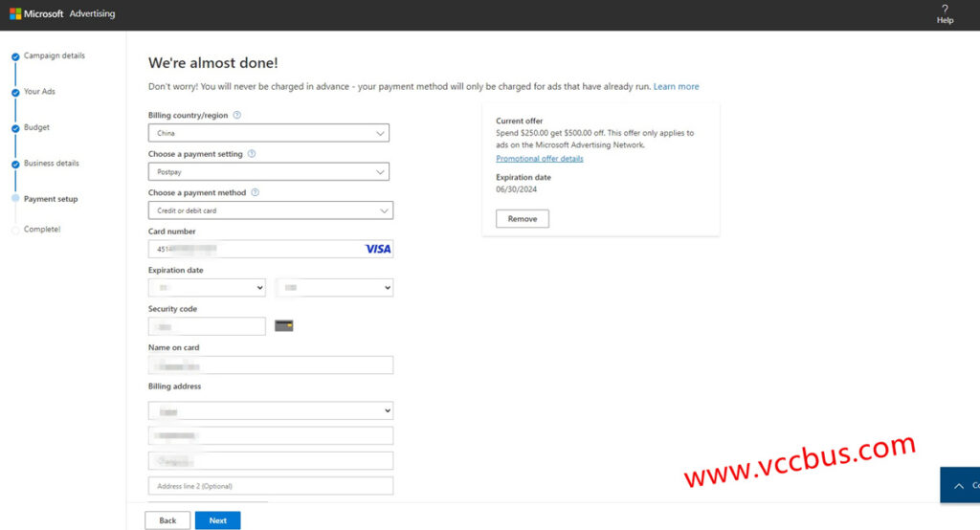Expand the chat widget chevron
The image size is (980, 530).
tap(958, 486)
